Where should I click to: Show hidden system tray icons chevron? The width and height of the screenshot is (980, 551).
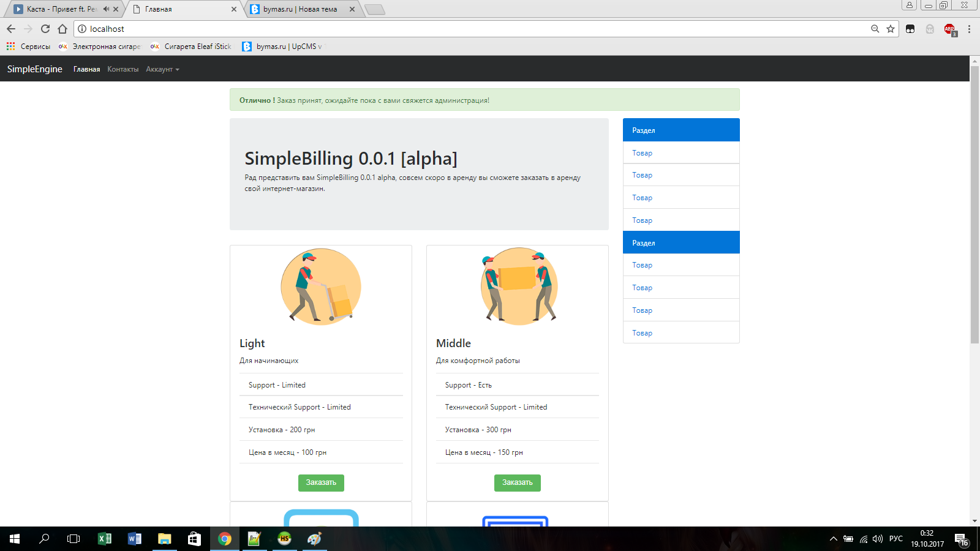point(833,539)
